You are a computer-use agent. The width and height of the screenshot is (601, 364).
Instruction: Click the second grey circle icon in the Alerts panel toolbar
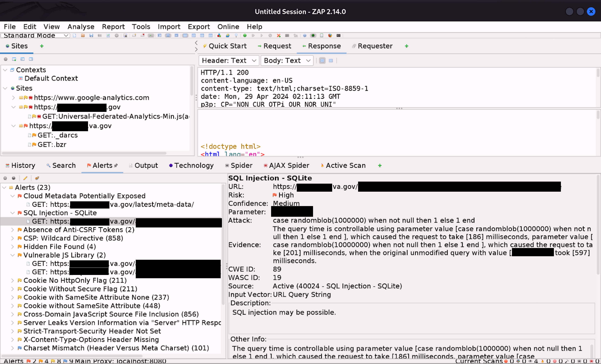pyautogui.click(x=14, y=178)
